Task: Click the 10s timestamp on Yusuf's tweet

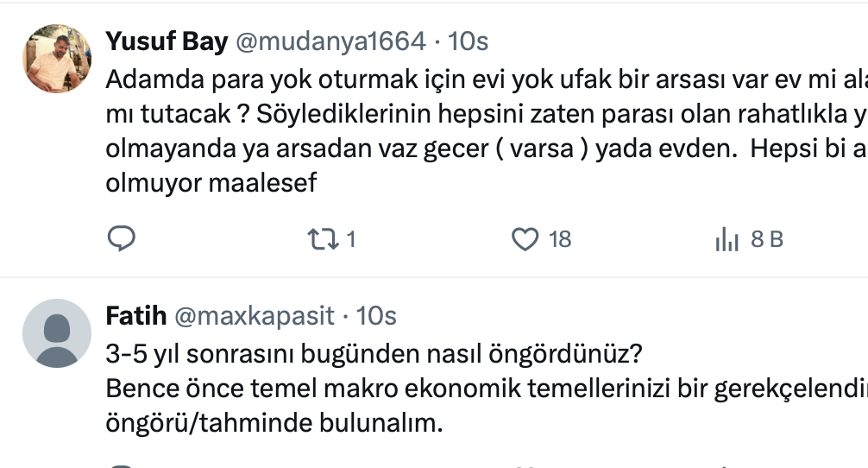Action: click(x=468, y=41)
